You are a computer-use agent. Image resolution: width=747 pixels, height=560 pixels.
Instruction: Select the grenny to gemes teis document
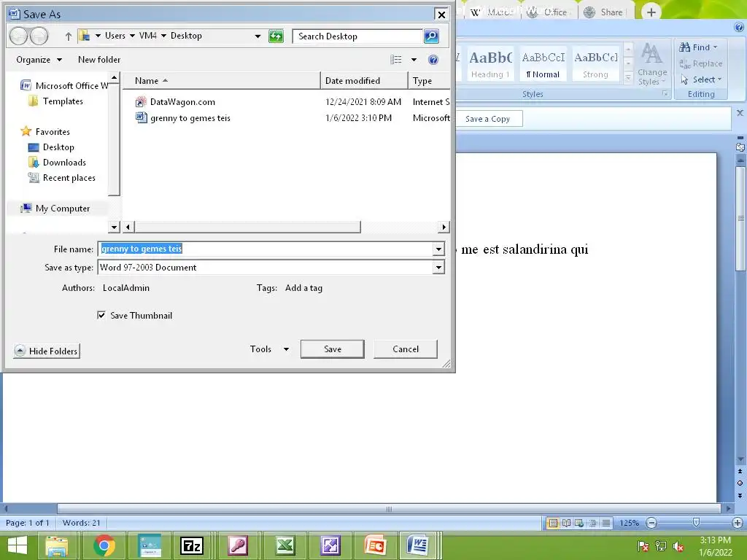(190, 118)
